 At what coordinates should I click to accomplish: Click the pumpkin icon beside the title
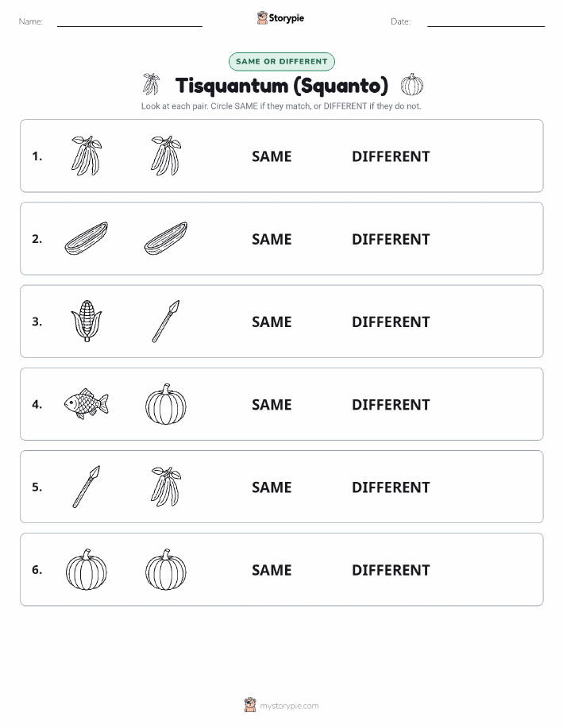click(412, 84)
